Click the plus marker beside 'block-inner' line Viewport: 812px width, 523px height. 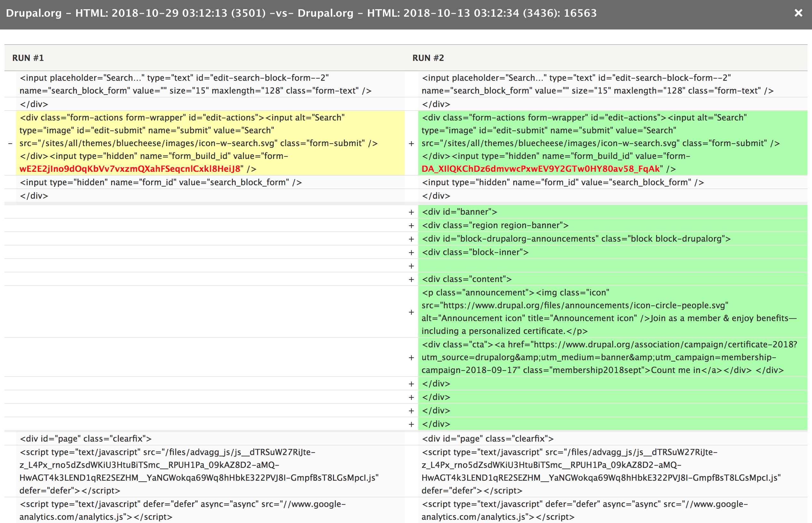tap(411, 253)
